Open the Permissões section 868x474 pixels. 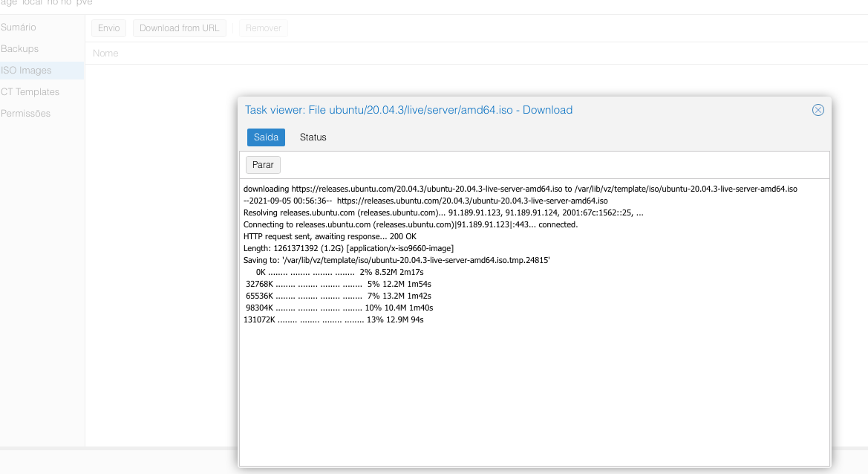click(26, 114)
